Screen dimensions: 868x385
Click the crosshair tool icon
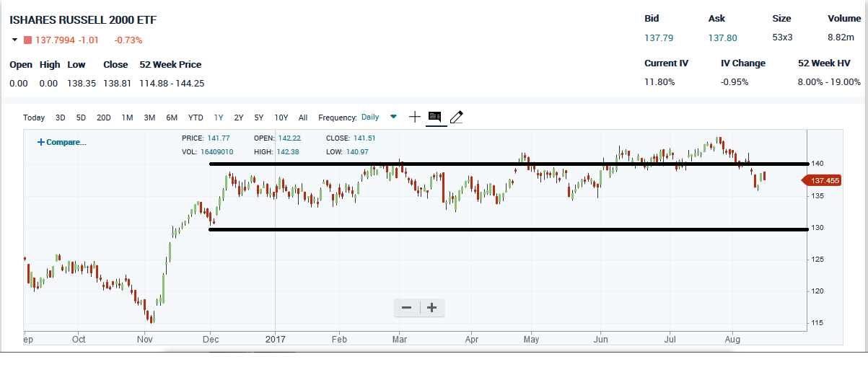(415, 117)
